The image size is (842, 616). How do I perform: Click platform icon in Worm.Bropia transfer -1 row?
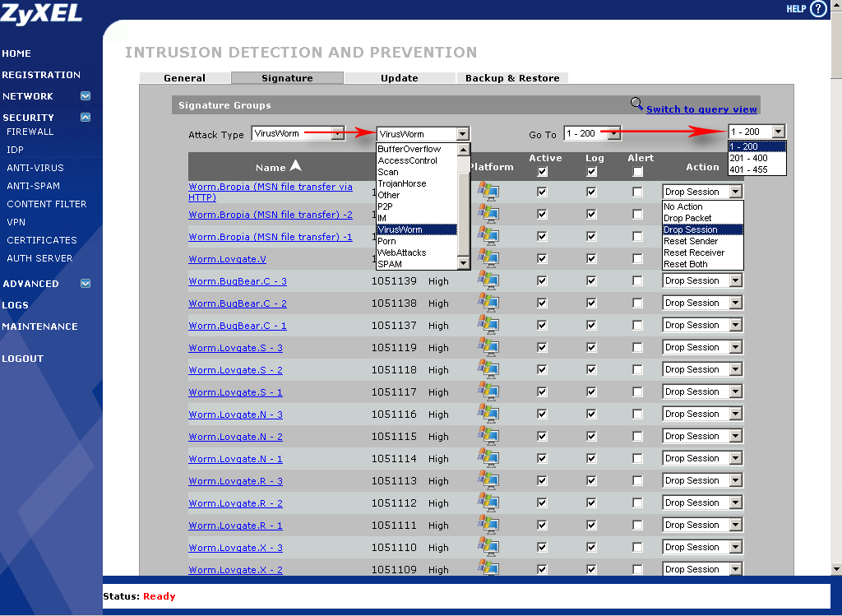coord(488,236)
